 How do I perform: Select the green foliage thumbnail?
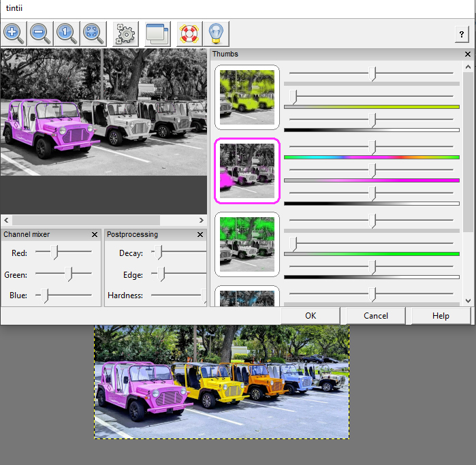coord(247,244)
